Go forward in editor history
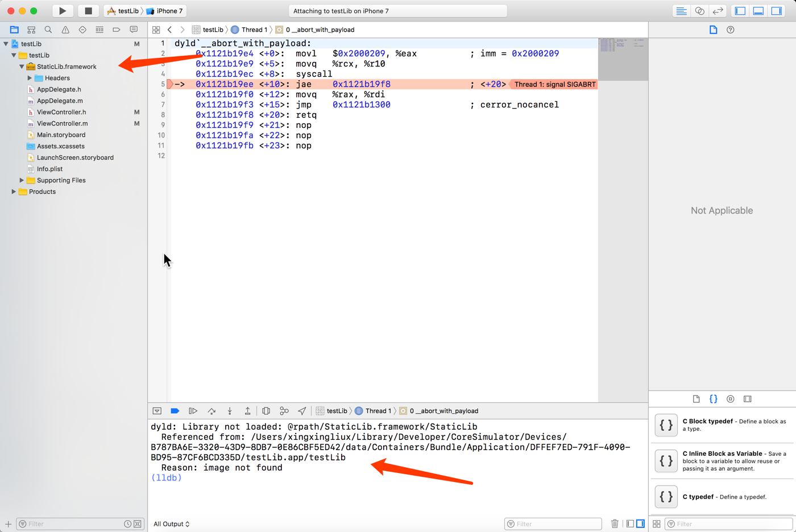 (x=183, y=30)
